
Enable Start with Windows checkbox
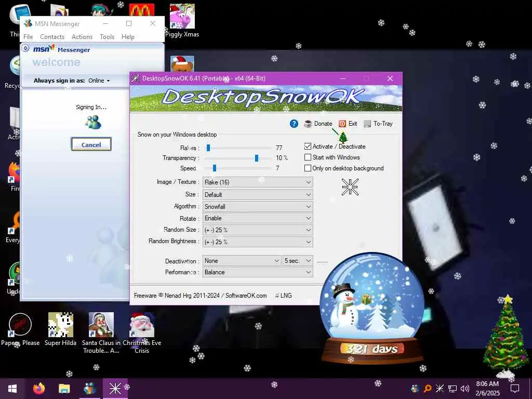(308, 157)
